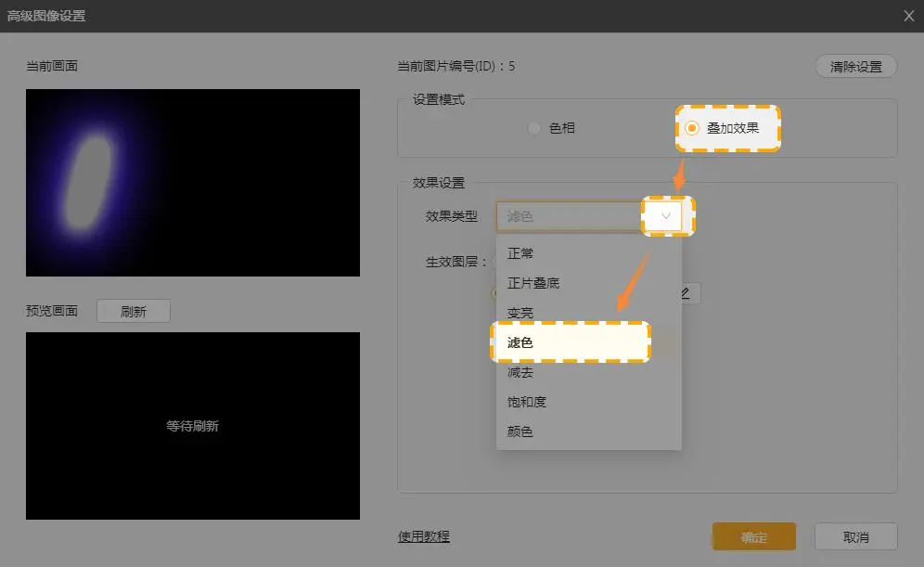Click the pencil edit icon
The height and width of the screenshot is (567, 924).
point(686,293)
